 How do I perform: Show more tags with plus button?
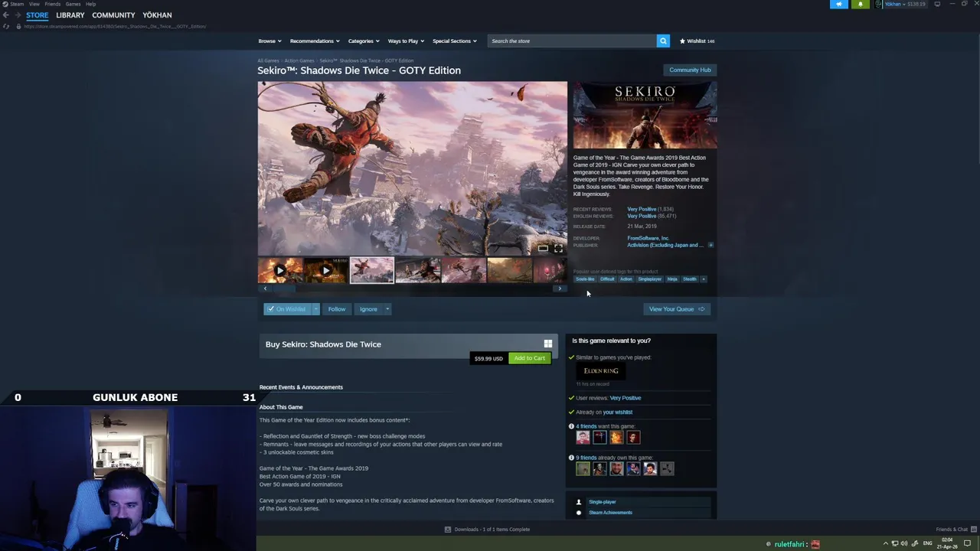coord(704,279)
